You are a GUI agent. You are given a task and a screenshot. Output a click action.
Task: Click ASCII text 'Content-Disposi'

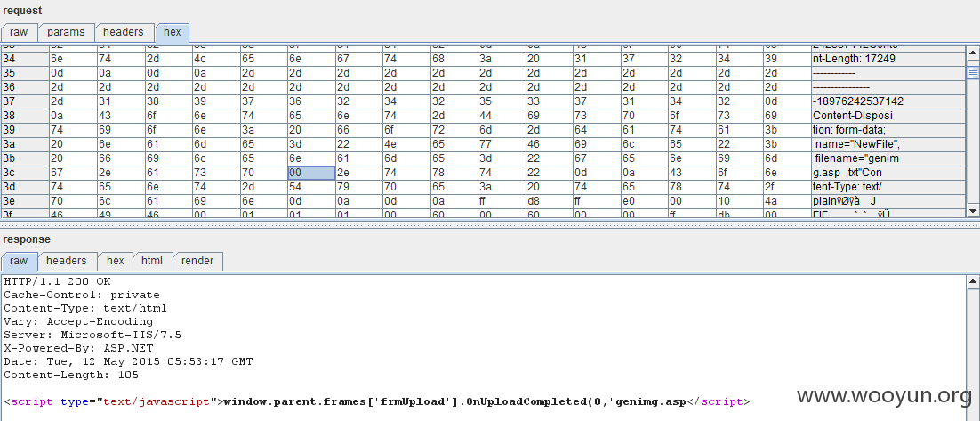(x=853, y=116)
